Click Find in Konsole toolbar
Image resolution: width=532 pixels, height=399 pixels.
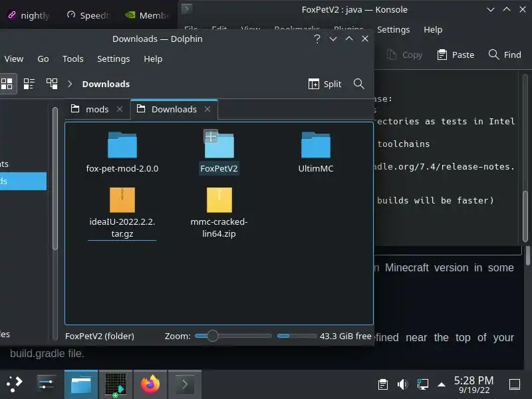click(505, 55)
